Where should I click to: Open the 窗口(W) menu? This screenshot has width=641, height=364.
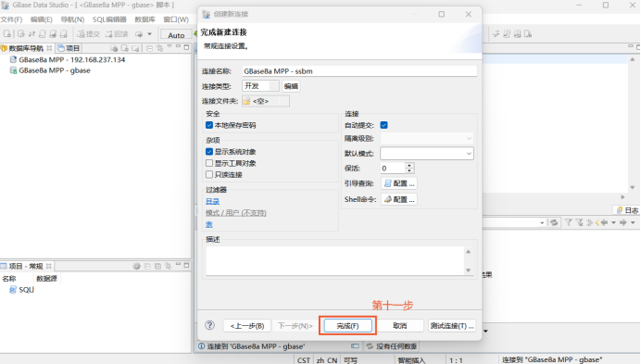coord(176,19)
